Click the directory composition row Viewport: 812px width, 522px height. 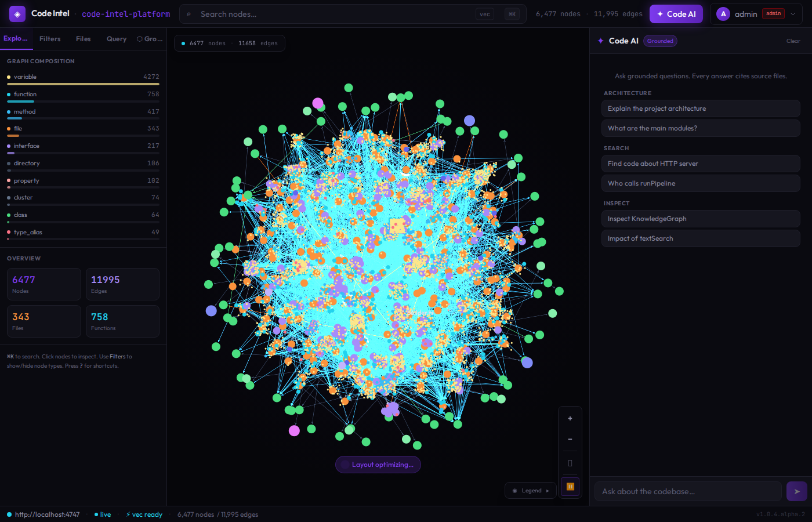pos(83,165)
